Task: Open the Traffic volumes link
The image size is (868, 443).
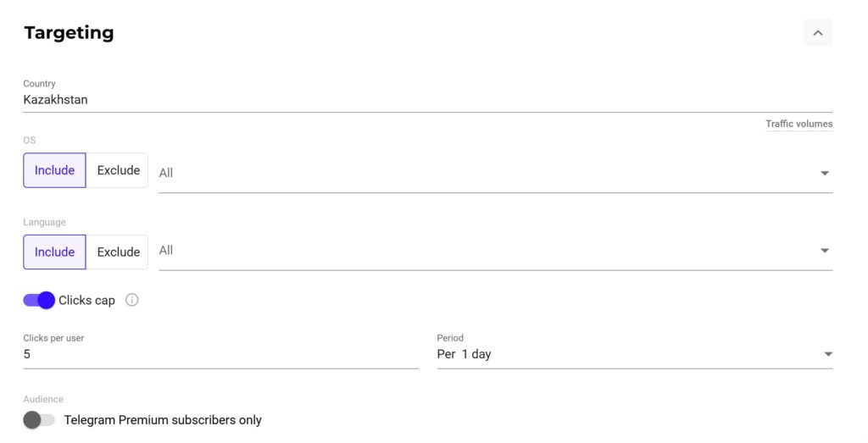Action: click(x=798, y=124)
